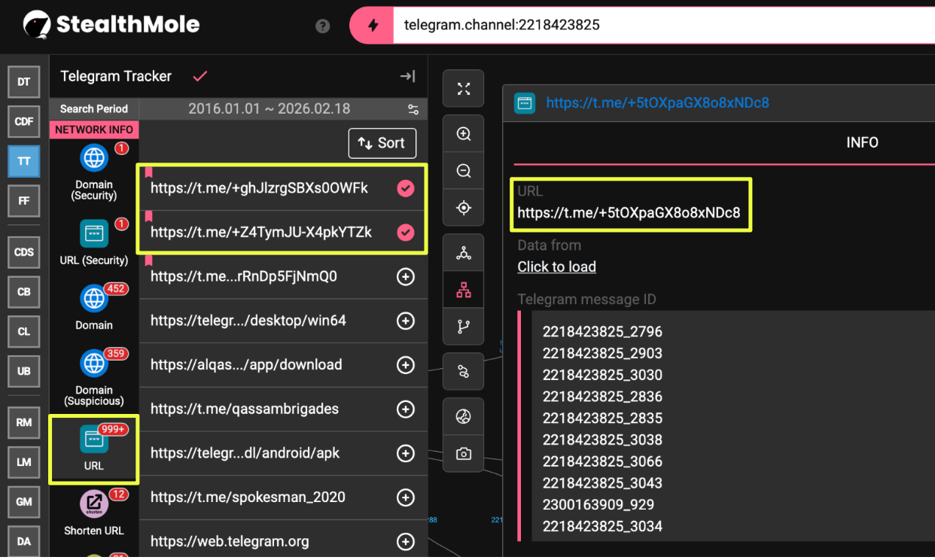Select the hierarchy tree layout icon
Viewport: 935px width, 560px height.
click(464, 291)
